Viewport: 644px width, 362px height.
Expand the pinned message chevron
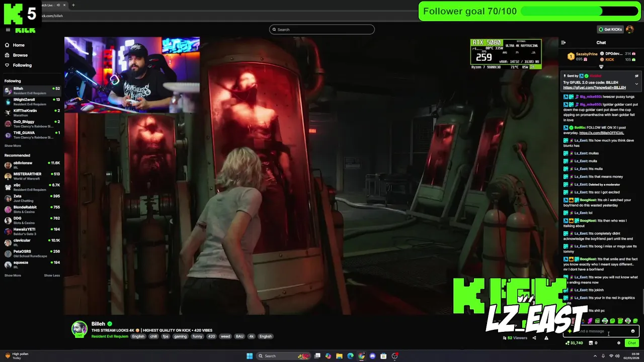[636, 84]
